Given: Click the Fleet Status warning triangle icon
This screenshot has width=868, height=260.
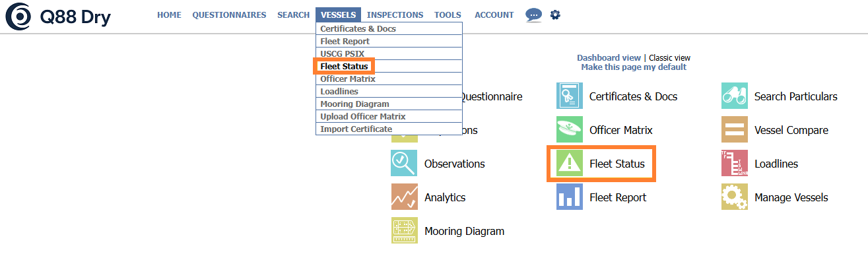Looking at the screenshot, I should point(570,164).
